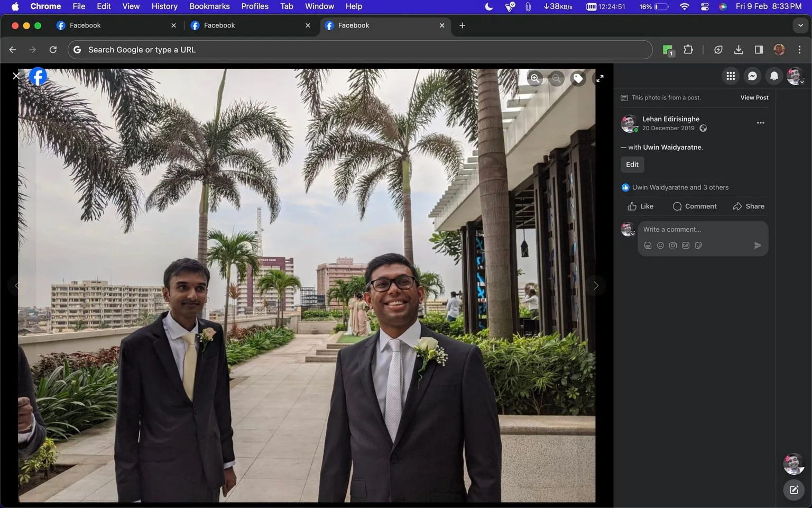Insert an emoji in comment

[x=660, y=246]
